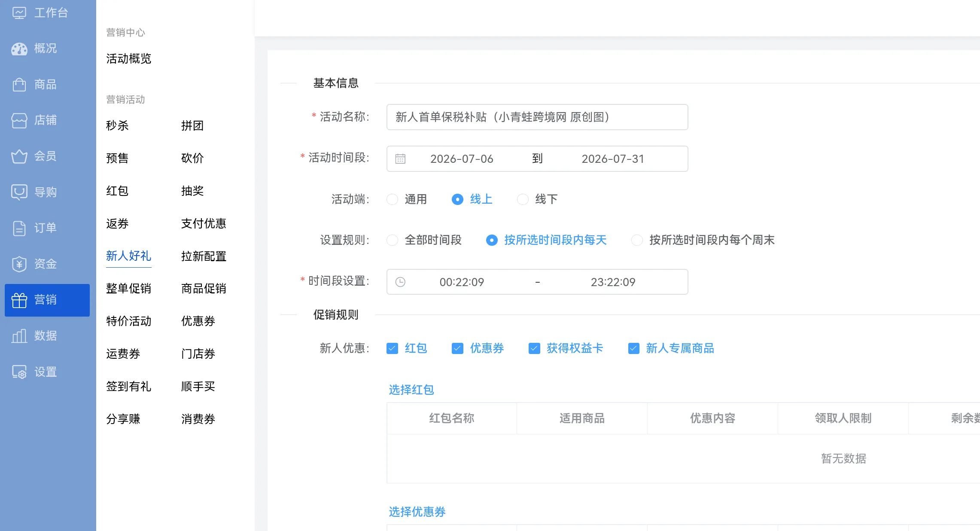This screenshot has height=531, width=980.
Task: Select the 线下 radio option
Action: [x=523, y=199]
